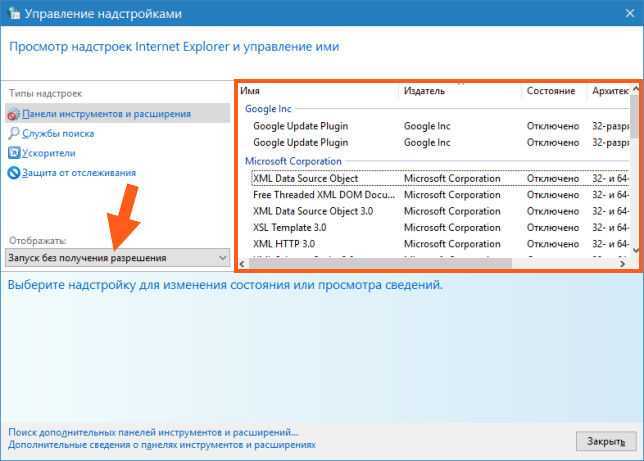Open the Отображать dropdown list
644x461 pixels.
(117, 258)
